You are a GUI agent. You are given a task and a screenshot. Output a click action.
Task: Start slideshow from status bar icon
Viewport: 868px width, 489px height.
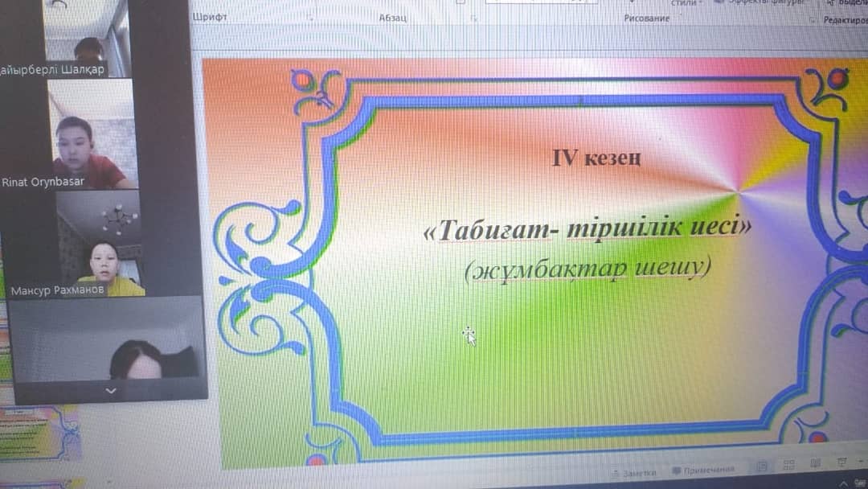(x=841, y=462)
